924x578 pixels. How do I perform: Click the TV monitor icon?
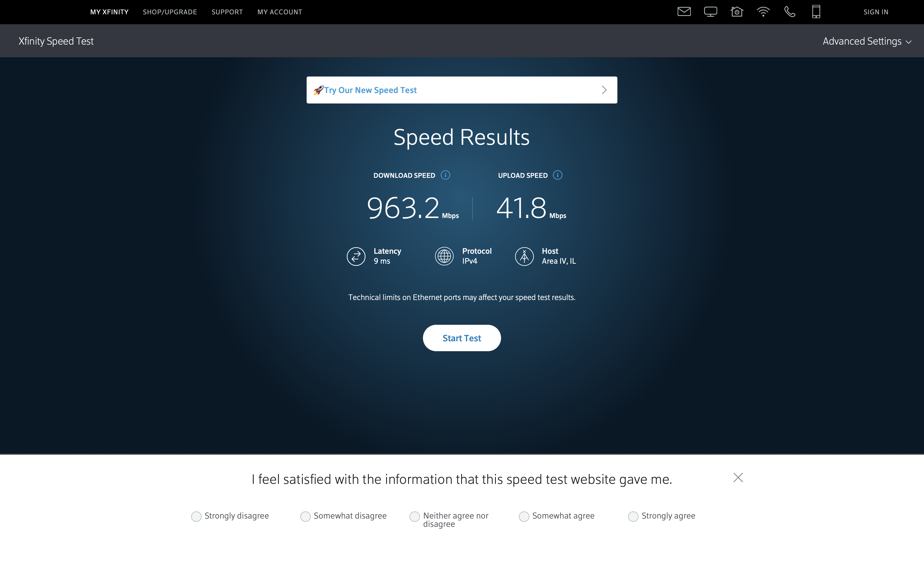[x=711, y=12]
